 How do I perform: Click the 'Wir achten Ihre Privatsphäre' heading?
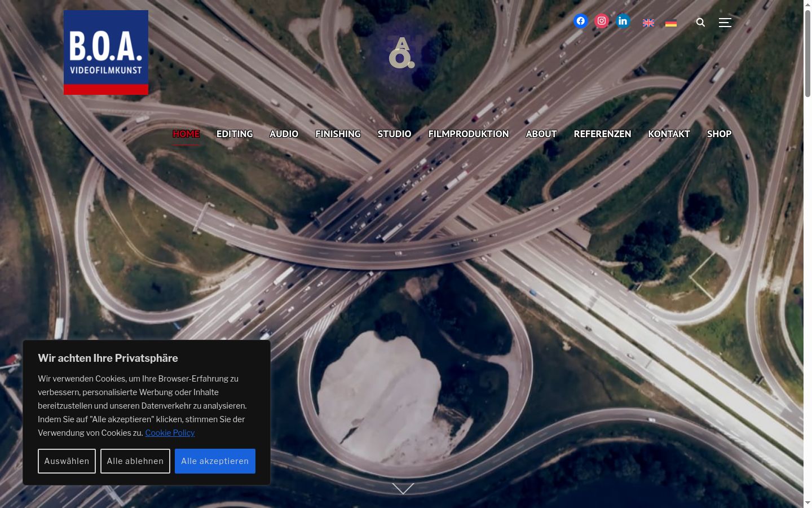tap(108, 358)
